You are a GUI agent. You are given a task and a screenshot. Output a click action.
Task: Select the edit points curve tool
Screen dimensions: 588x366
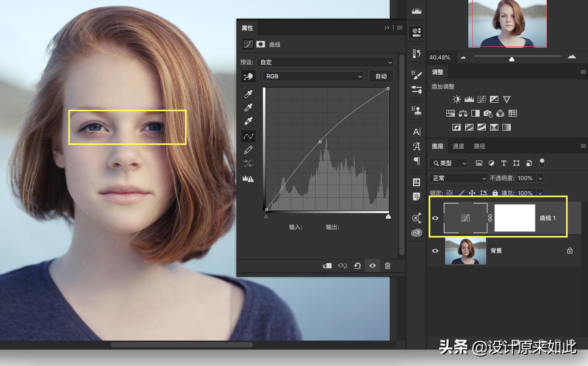click(x=248, y=136)
